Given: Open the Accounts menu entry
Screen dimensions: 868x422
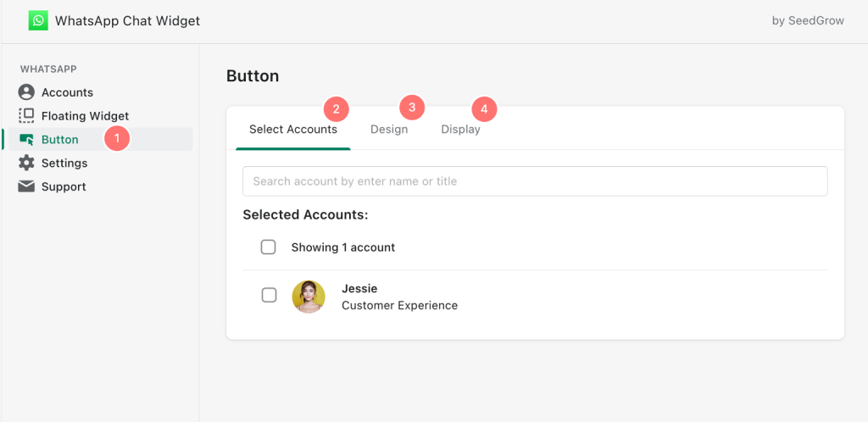Looking at the screenshot, I should (x=67, y=92).
